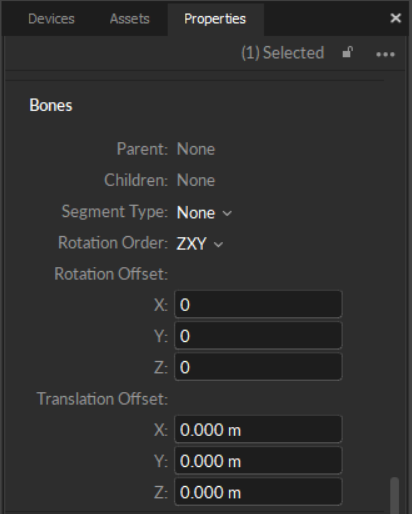Click the vertical scrollbar thumb
412x514 pixels.
point(395,496)
